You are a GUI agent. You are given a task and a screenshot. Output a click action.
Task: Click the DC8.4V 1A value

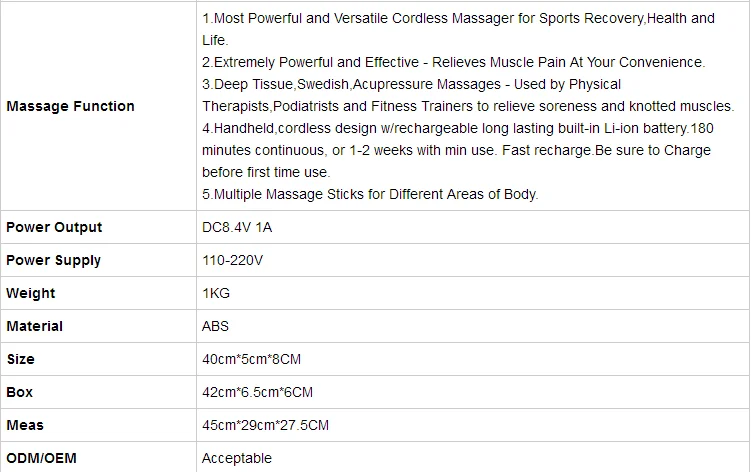[x=237, y=227]
